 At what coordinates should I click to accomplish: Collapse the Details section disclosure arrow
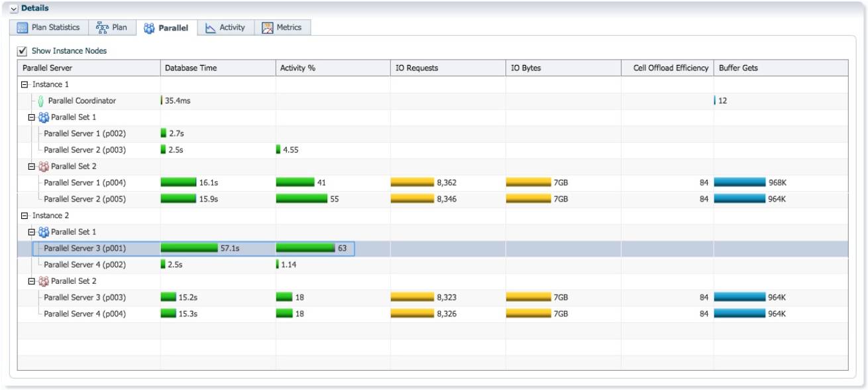(13, 9)
